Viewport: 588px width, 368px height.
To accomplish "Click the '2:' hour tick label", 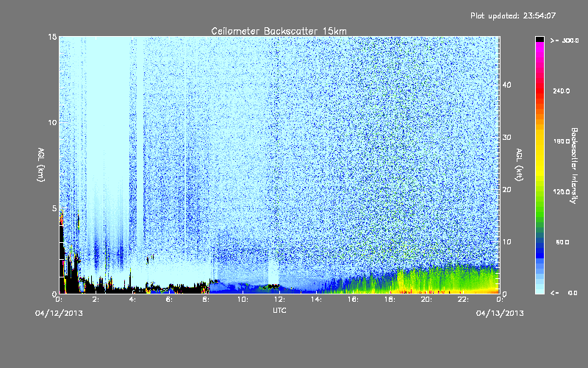I will click(96, 300).
